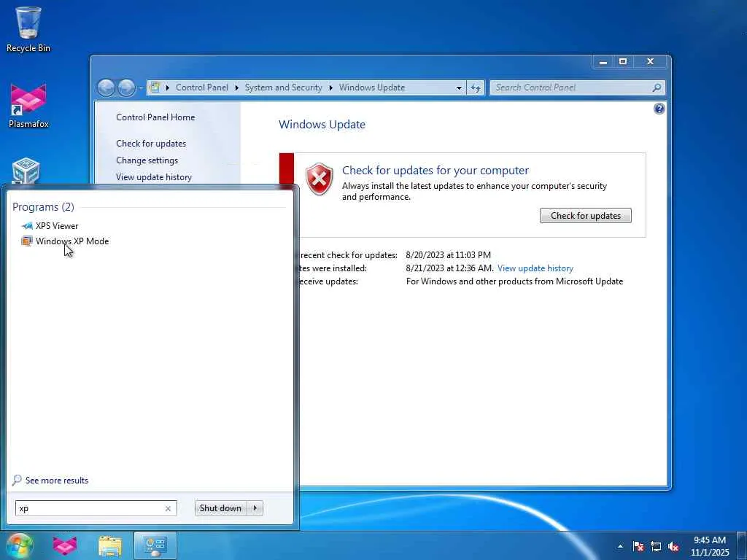
Task: Click the See more results magnifier icon
Action: 17,480
